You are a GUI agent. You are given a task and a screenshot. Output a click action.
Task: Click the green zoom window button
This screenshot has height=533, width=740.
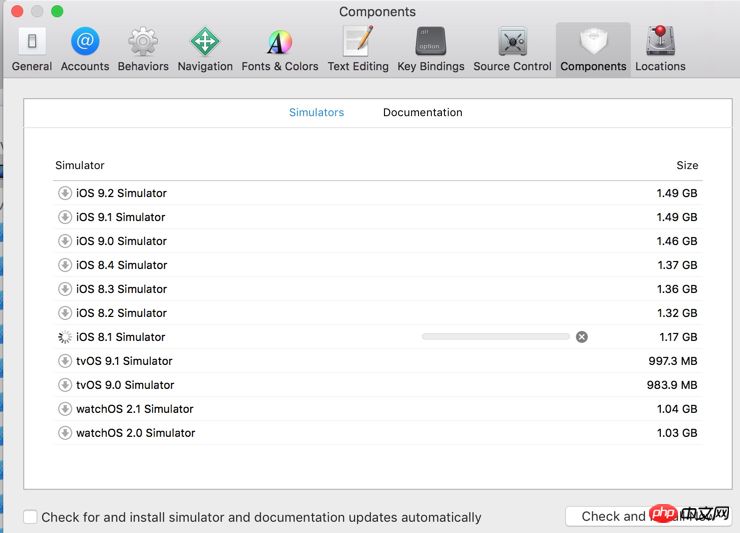(x=57, y=11)
